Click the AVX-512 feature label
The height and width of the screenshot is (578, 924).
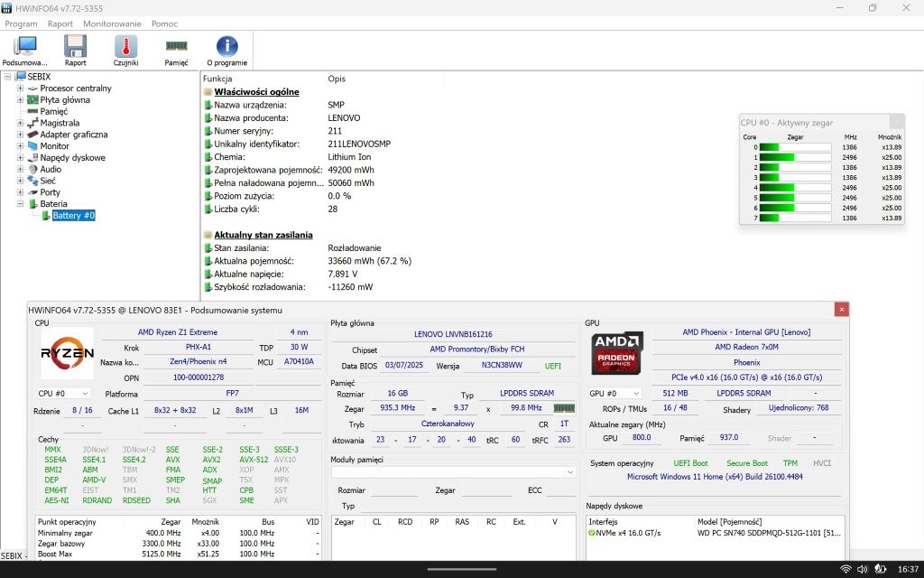(254, 460)
